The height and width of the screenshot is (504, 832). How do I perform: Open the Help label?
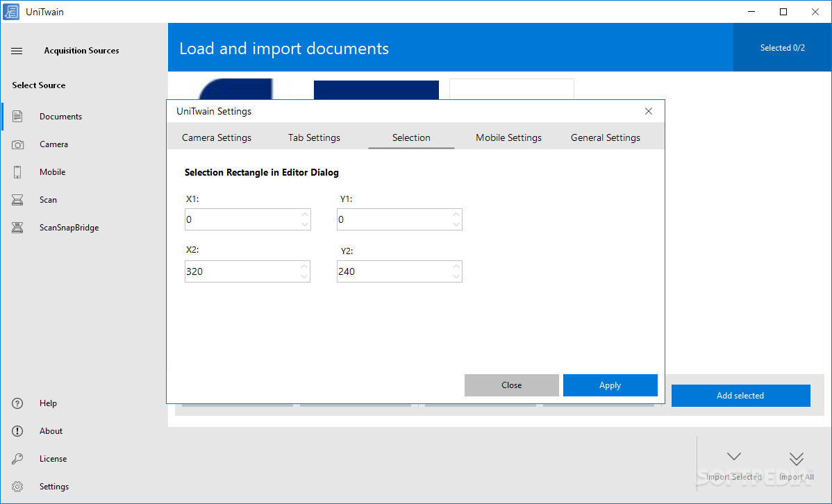point(48,403)
